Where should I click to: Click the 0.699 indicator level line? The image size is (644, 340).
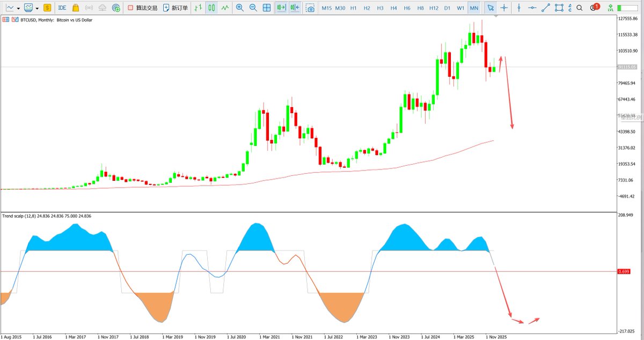623,271
